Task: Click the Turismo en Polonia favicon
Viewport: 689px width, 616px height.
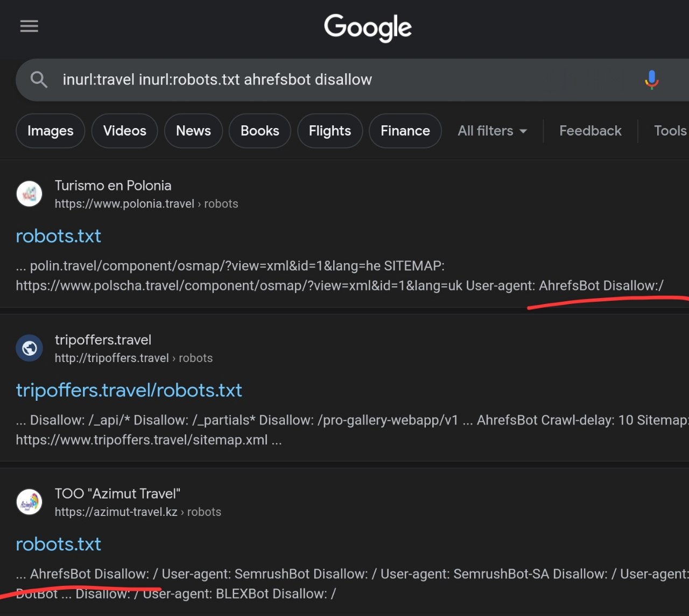Action: click(x=29, y=194)
